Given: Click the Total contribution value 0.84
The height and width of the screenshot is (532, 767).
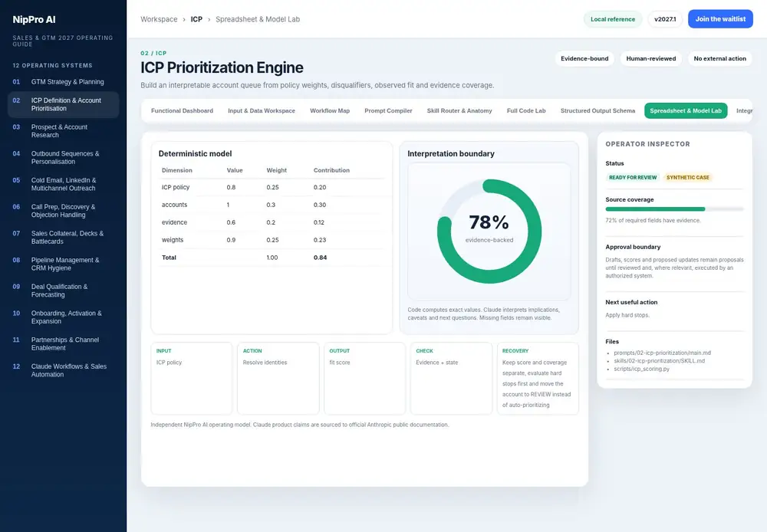Looking at the screenshot, I should coord(320,258).
